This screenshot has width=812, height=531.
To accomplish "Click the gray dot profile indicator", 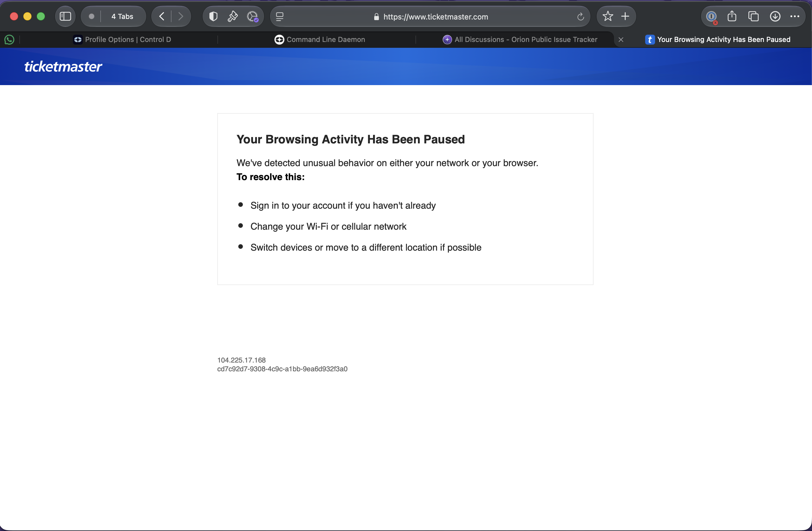I will [x=91, y=16].
